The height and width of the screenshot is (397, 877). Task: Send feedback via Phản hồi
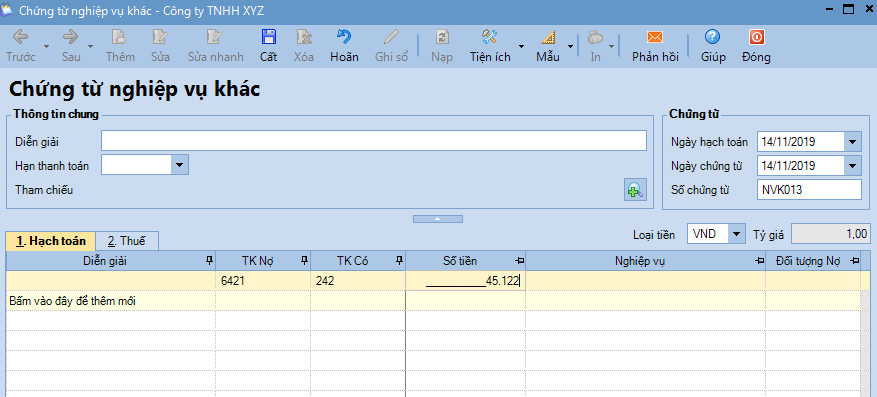point(655,46)
